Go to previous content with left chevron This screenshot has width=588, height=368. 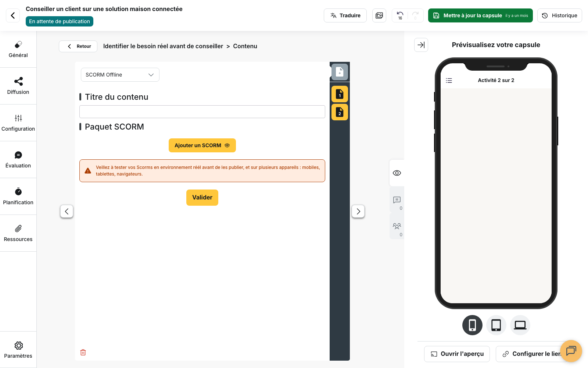[x=67, y=211]
